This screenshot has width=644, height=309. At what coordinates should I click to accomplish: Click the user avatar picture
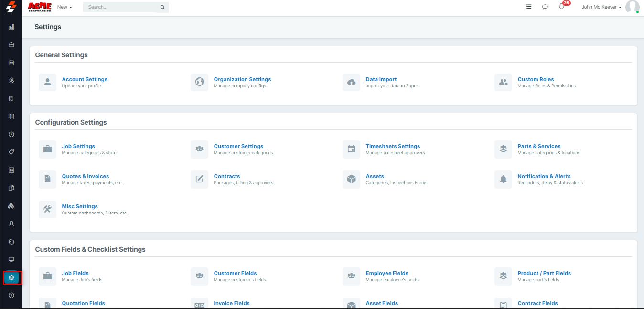tap(632, 7)
